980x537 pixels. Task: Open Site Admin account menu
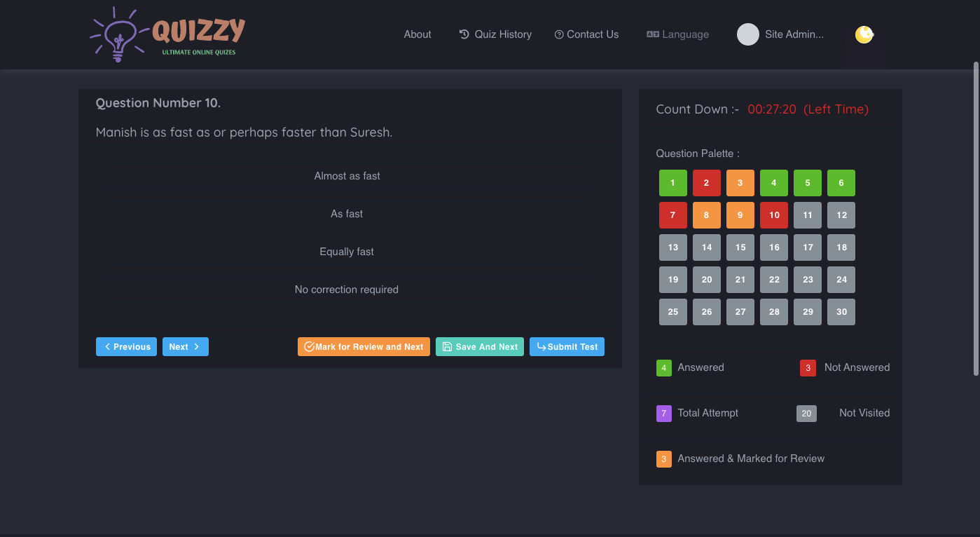[794, 34]
